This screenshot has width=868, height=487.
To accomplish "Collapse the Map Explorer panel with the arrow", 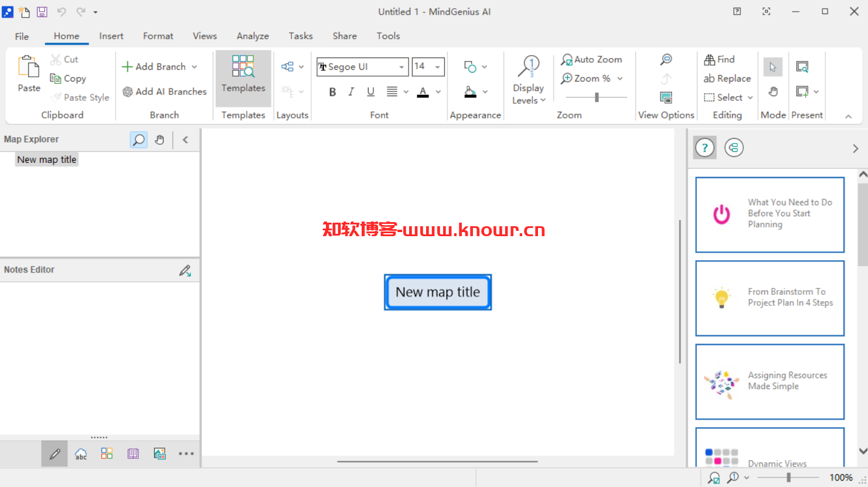I will [185, 139].
